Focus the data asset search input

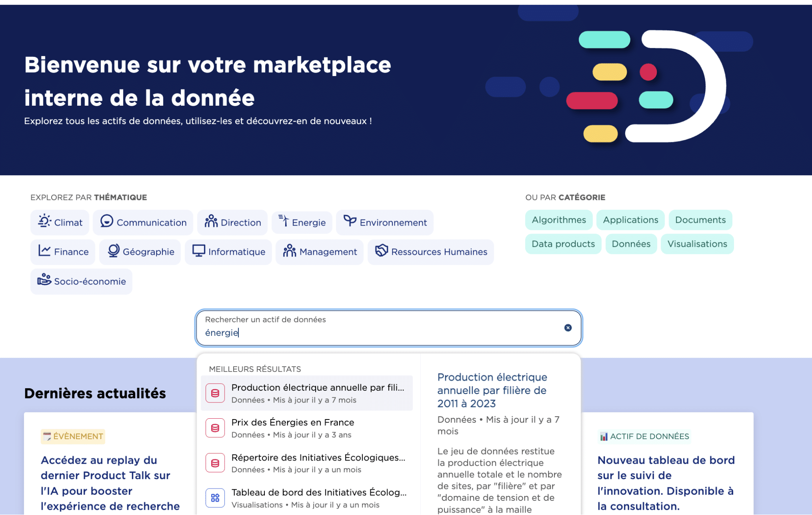[378, 332]
